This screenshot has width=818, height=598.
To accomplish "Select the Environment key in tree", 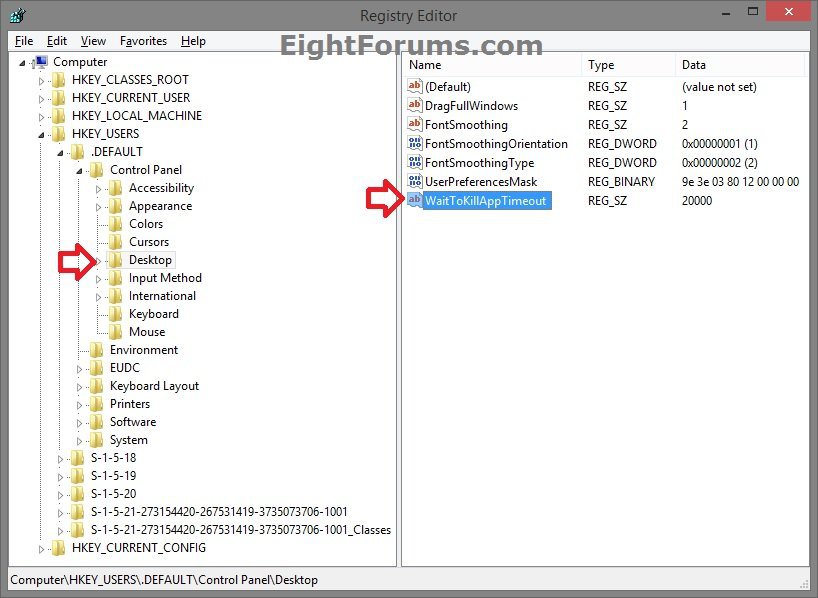I will (144, 350).
